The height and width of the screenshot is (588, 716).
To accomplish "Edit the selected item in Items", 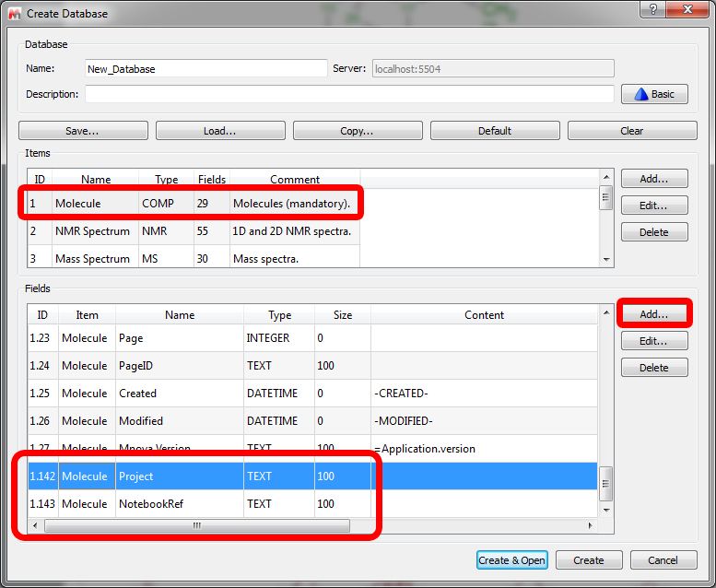I will tap(654, 206).
